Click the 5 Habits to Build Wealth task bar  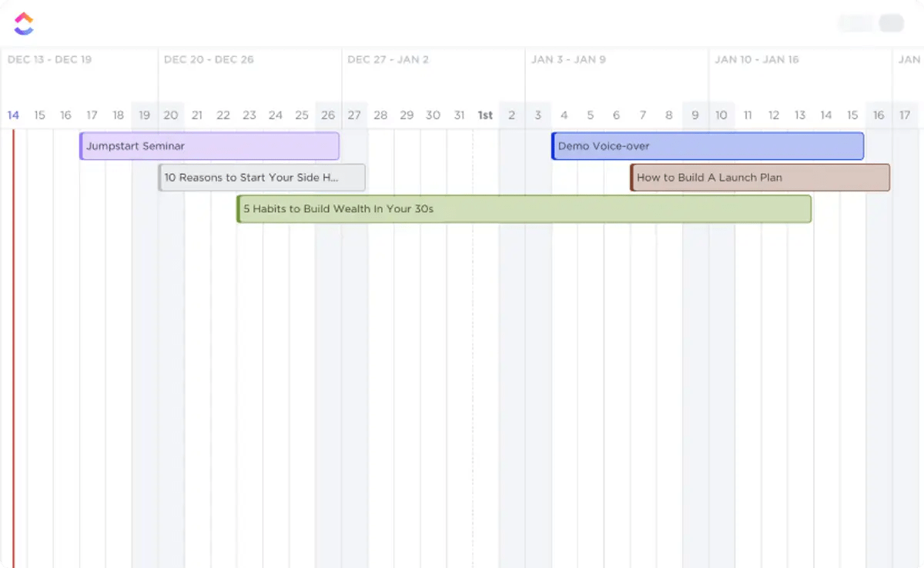point(524,209)
